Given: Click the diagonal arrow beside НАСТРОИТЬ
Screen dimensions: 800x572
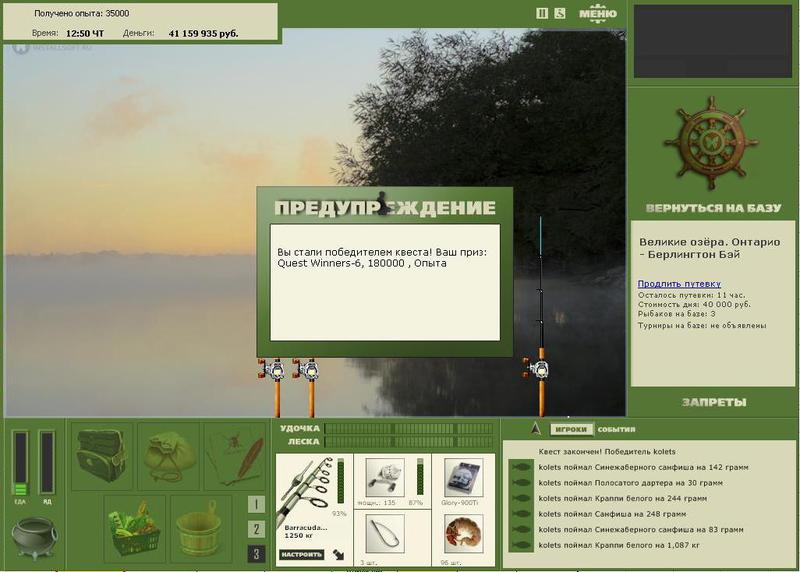Looking at the screenshot, I should (338, 554).
